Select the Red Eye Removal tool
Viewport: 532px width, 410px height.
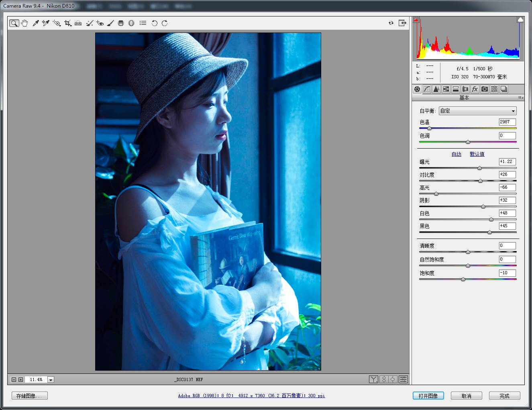pyautogui.click(x=100, y=23)
